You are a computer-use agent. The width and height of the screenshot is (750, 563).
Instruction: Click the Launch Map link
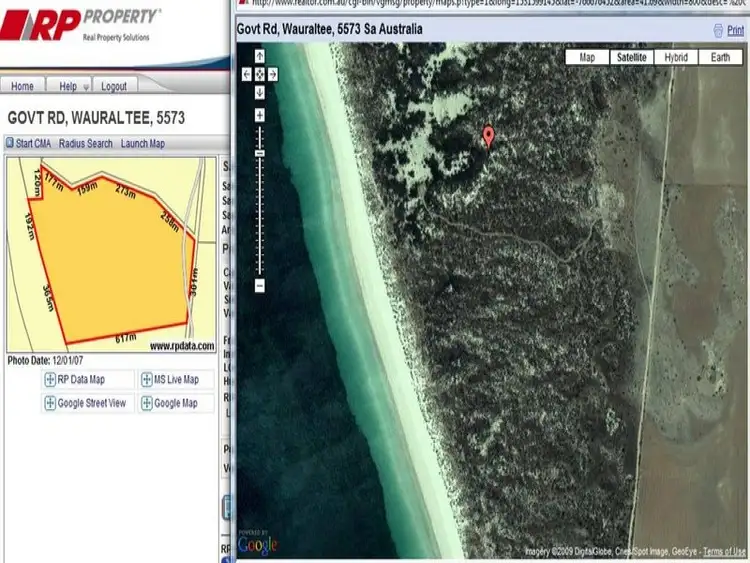tap(143, 143)
